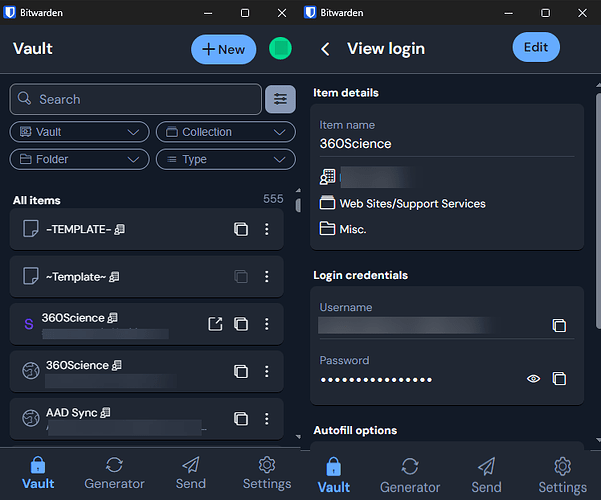Toggle the filter options button

point(281,99)
